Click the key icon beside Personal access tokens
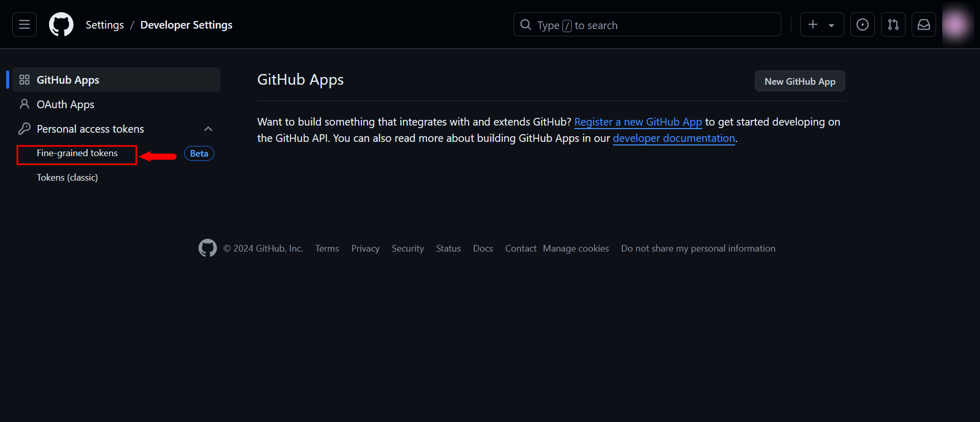 coord(24,129)
